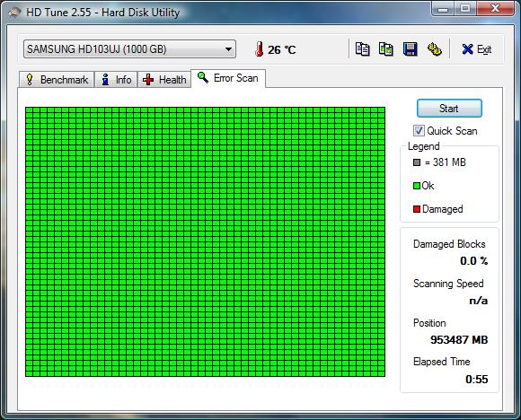Open the Info tab
Screen dimensions: 521x420
coord(116,80)
